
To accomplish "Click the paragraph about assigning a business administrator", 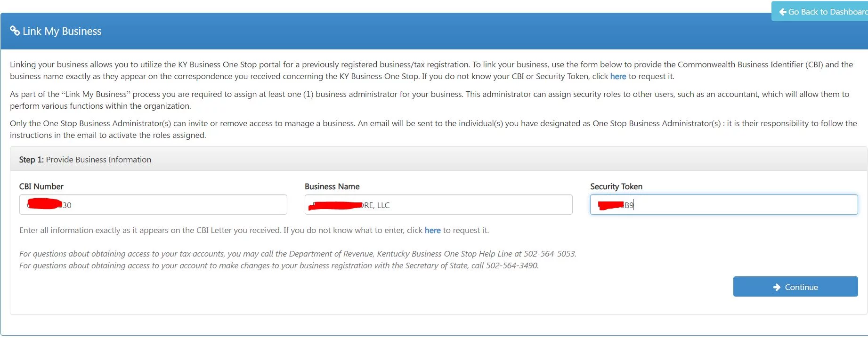I will tap(430, 100).
